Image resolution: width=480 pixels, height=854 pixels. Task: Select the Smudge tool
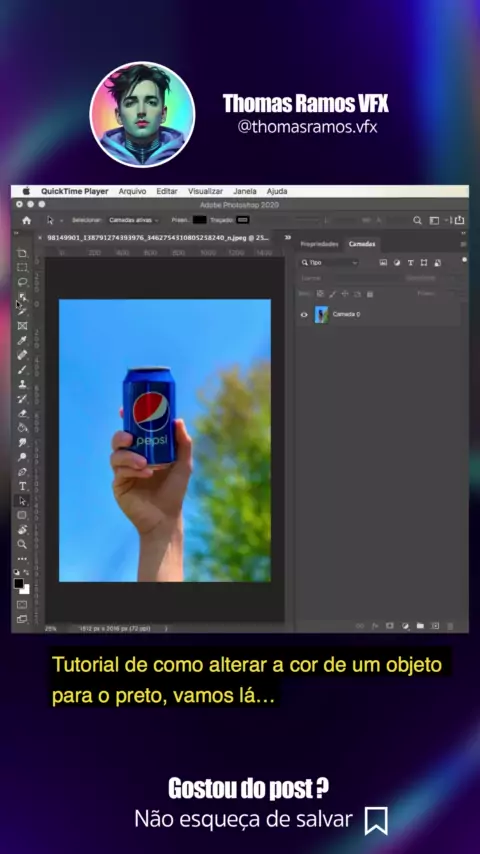(22, 442)
